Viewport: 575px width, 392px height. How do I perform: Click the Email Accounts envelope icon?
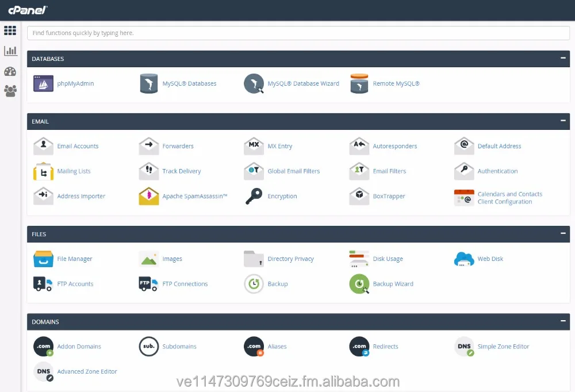pyautogui.click(x=43, y=146)
